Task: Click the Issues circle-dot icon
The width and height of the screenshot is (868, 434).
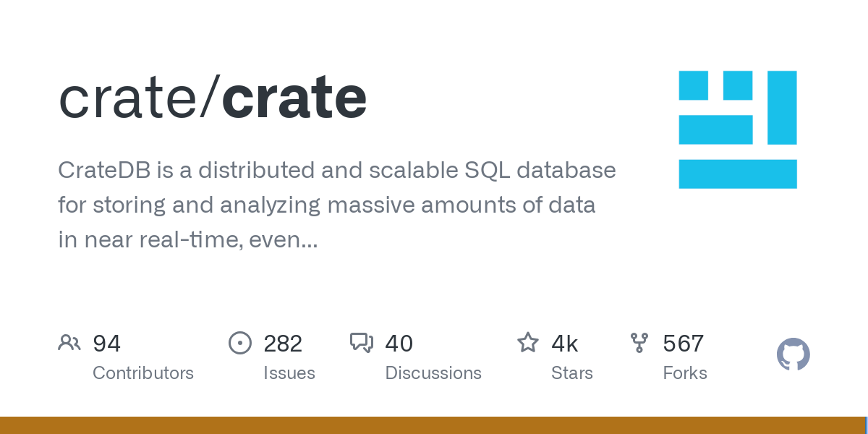Action: pyautogui.click(x=239, y=342)
